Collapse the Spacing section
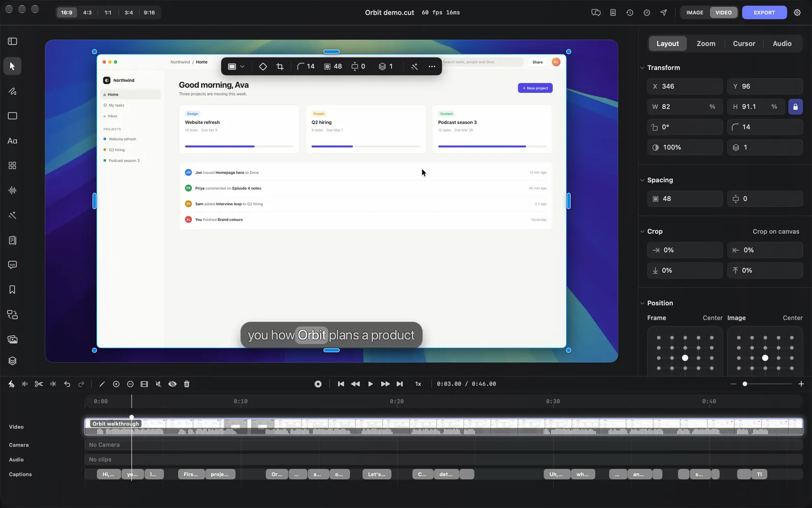 point(642,180)
